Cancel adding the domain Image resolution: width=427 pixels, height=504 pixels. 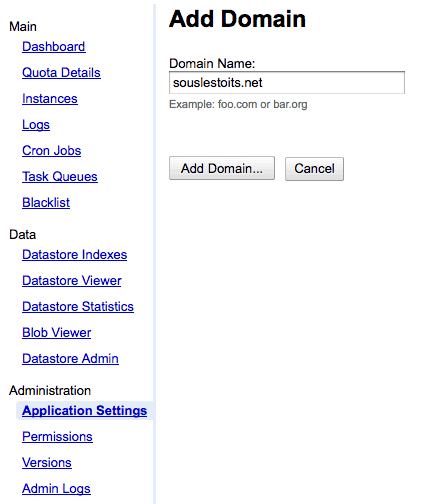pos(314,169)
